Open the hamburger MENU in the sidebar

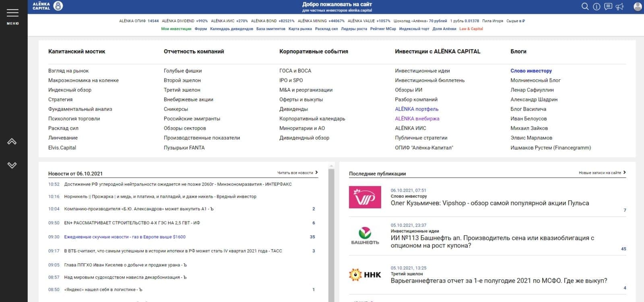12,17
